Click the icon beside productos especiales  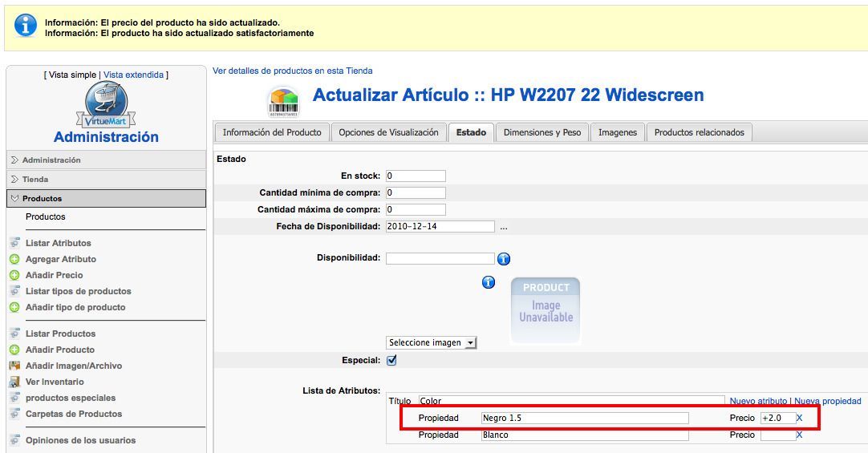click(15, 398)
